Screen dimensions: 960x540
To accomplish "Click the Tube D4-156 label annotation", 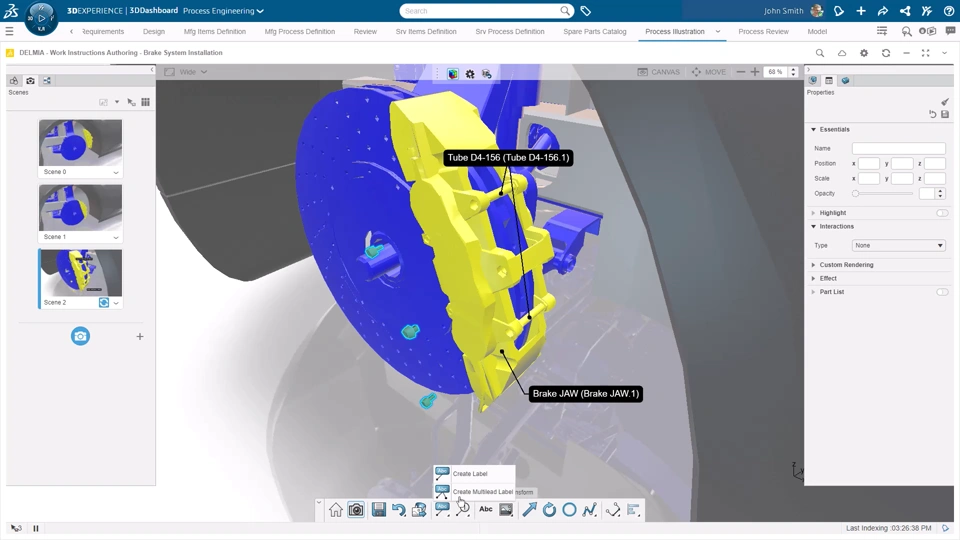I will (x=508, y=157).
